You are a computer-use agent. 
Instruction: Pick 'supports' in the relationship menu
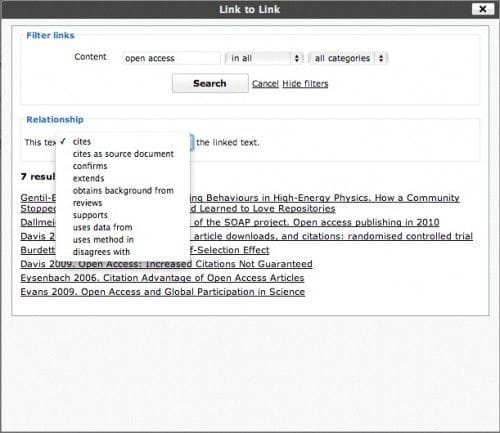[x=123, y=215]
